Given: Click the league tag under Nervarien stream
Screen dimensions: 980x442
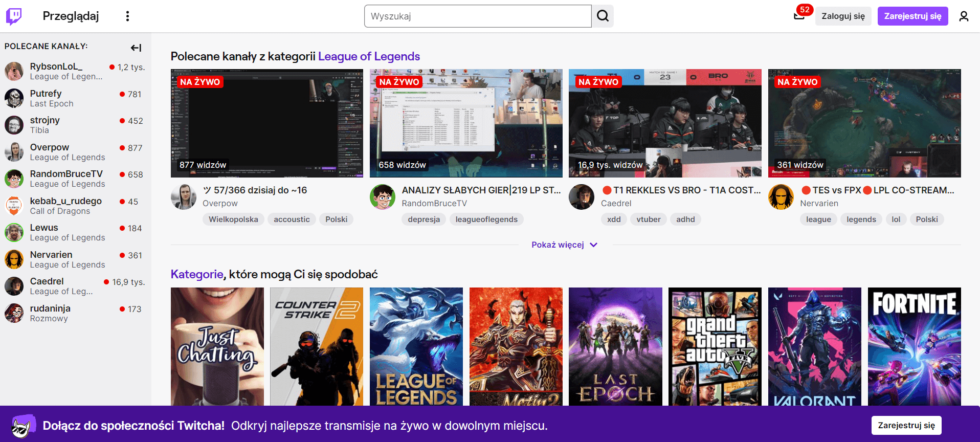Looking at the screenshot, I should (x=818, y=219).
